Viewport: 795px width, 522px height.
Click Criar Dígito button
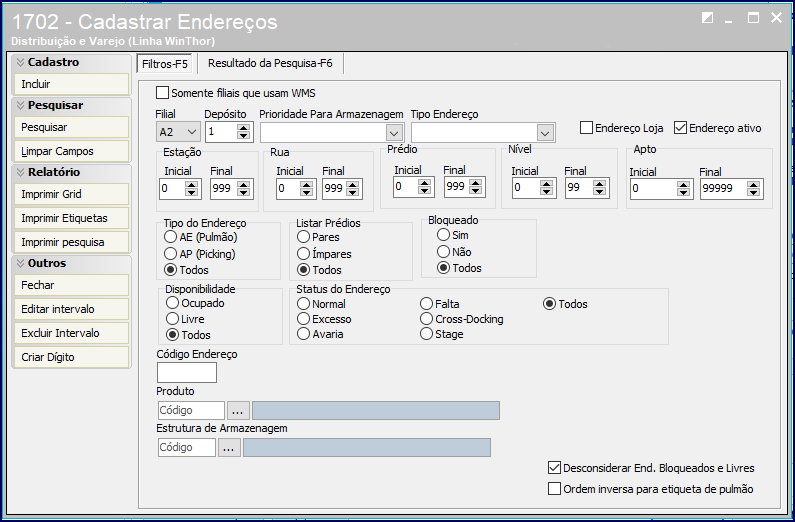71,357
